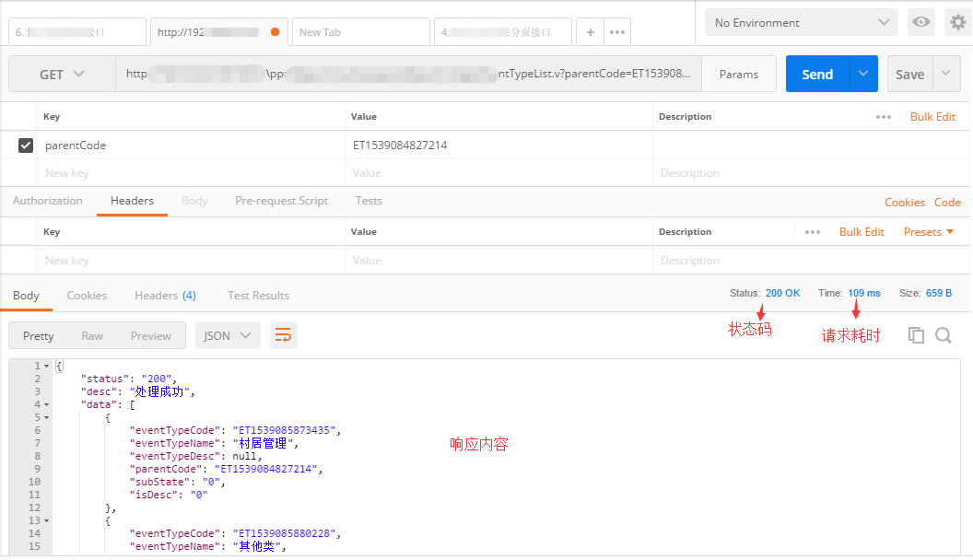
Task: Open the tab options ellipsis menu
Action: tap(616, 32)
